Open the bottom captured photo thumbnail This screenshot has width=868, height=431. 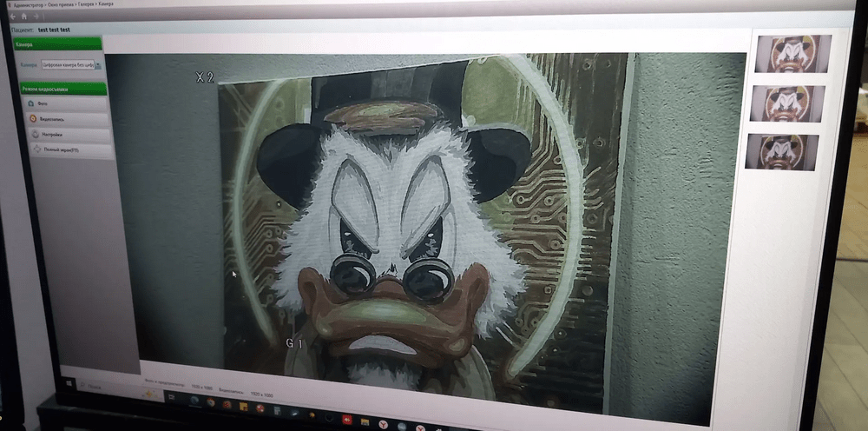point(782,152)
